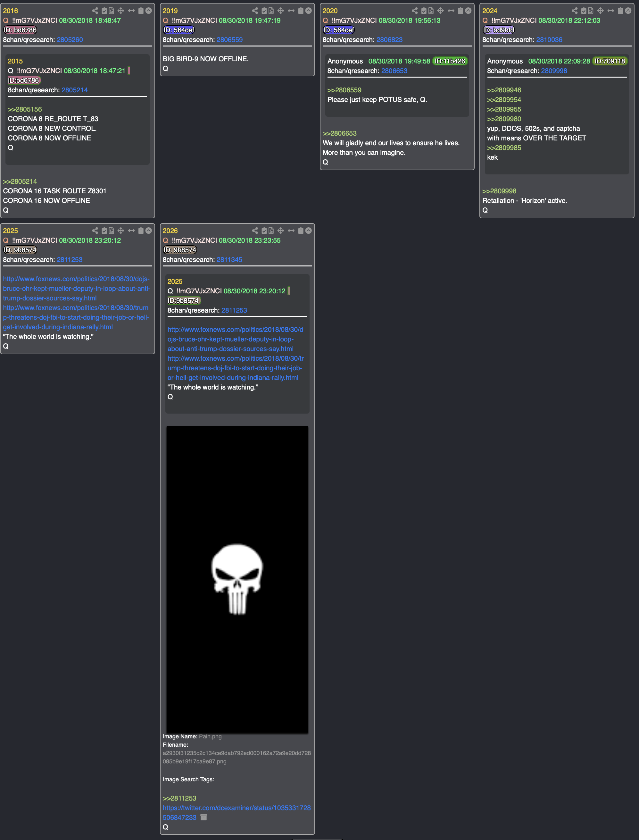Click plain clipboard icon on post 2020
The image size is (639, 840).
pyautogui.click(x=460, y=11)
